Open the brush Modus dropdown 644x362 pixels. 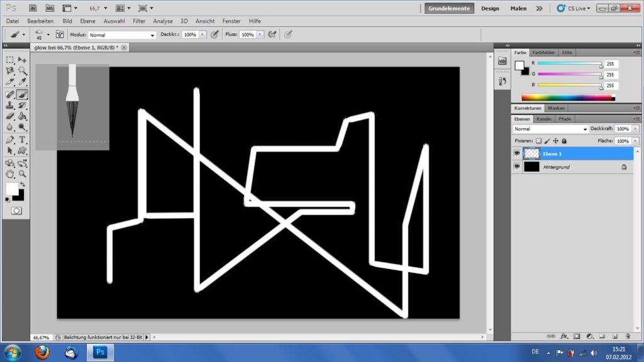click(122, 35)
